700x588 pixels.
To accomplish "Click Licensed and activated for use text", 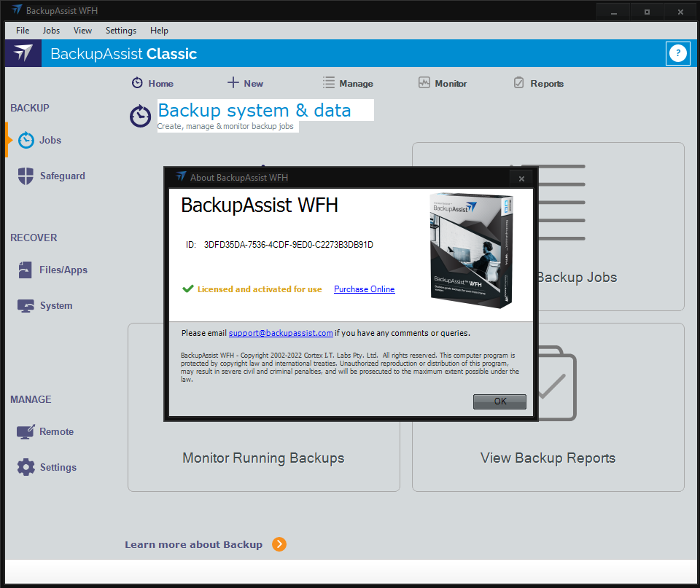I will click(260, 289).
